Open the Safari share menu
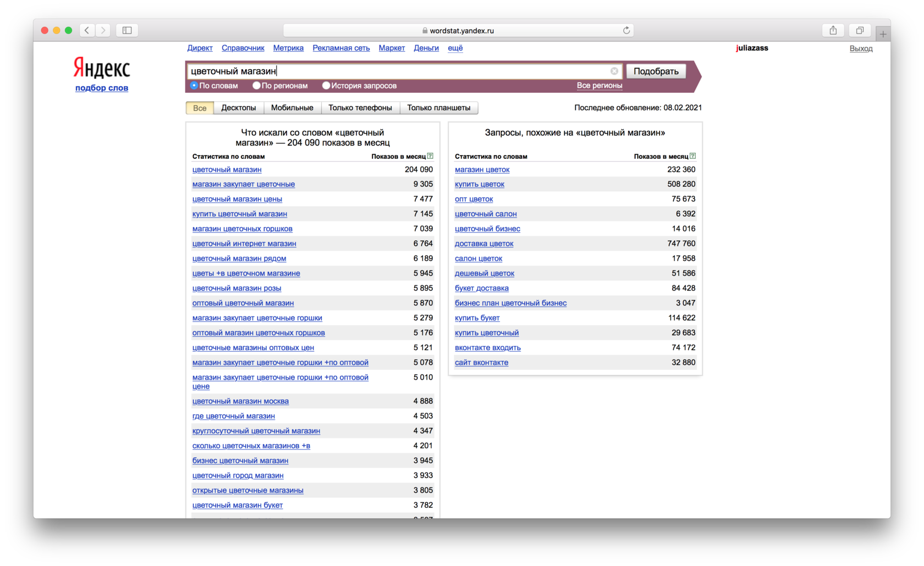924x566 pixels. [x=833, y=30]
